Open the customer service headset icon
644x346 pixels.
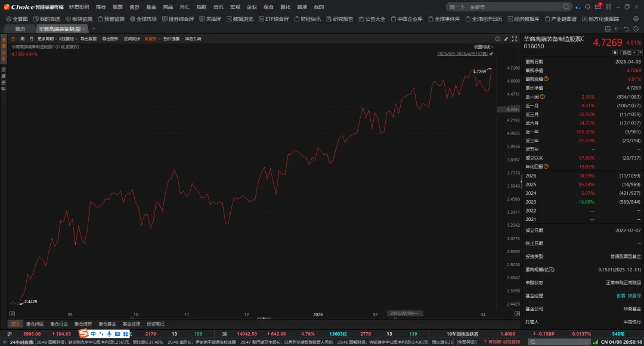click(x=588, y=7)
